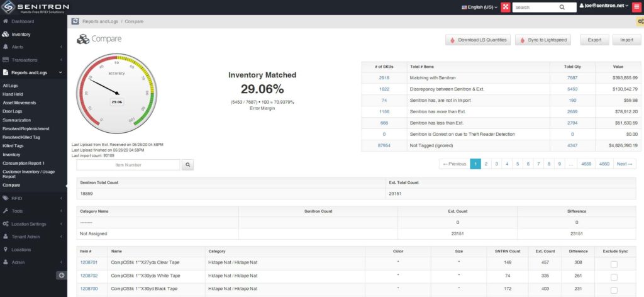Click the yellow settings gears icon
The image size is (644, 297).
pyautogui.click(x=640, y=21)
